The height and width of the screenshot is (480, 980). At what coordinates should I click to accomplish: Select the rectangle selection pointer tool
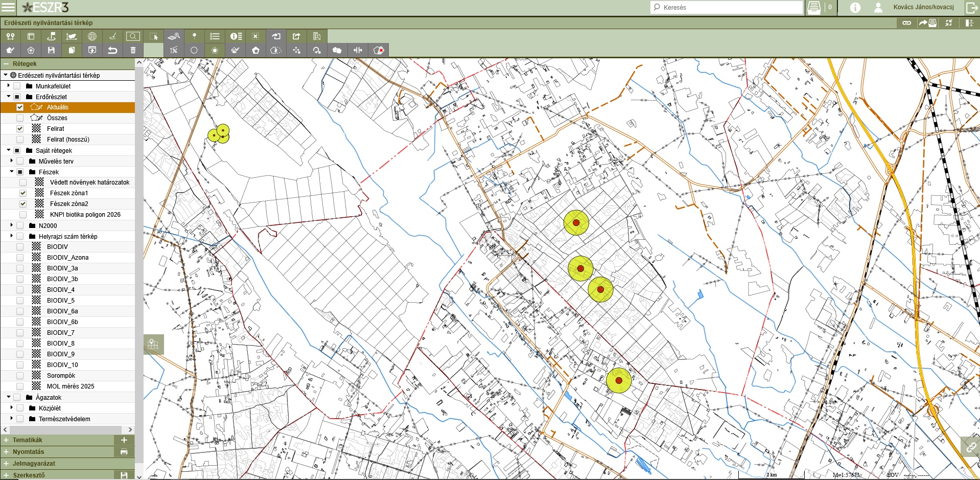click(x=153, y=36)
